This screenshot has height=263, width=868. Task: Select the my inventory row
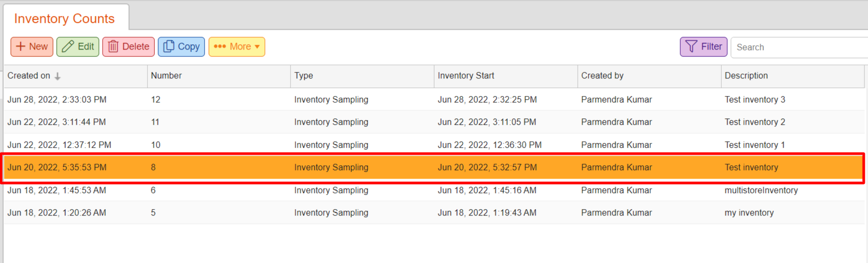[x=435, y=212]
